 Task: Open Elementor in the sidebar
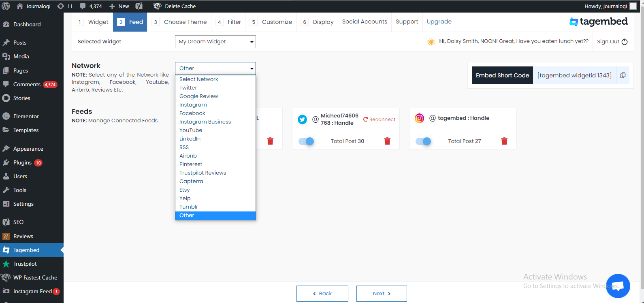32,116
